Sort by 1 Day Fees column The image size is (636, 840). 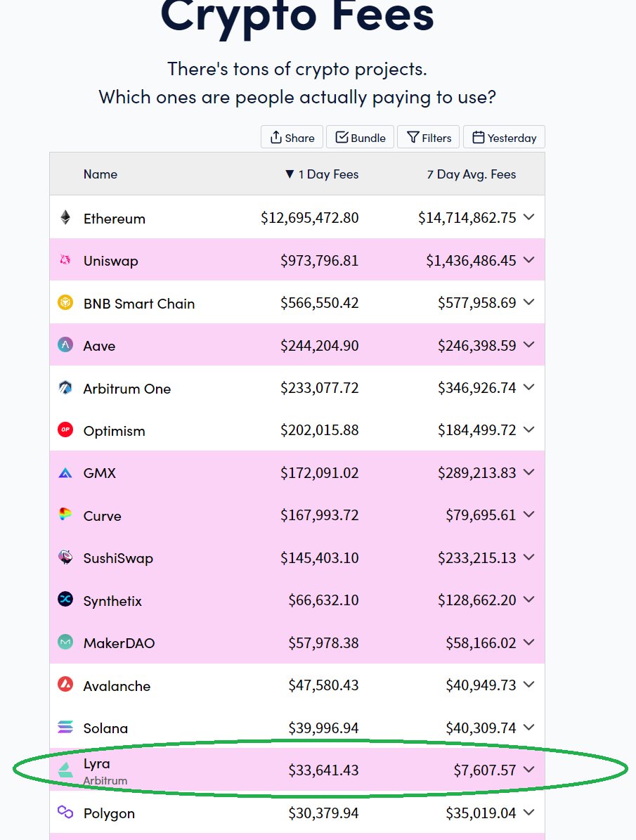click(x=322, y=174)
